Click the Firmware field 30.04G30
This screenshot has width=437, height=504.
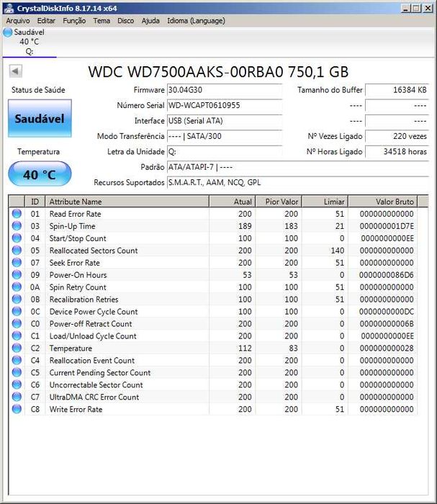tap(225, 90)
